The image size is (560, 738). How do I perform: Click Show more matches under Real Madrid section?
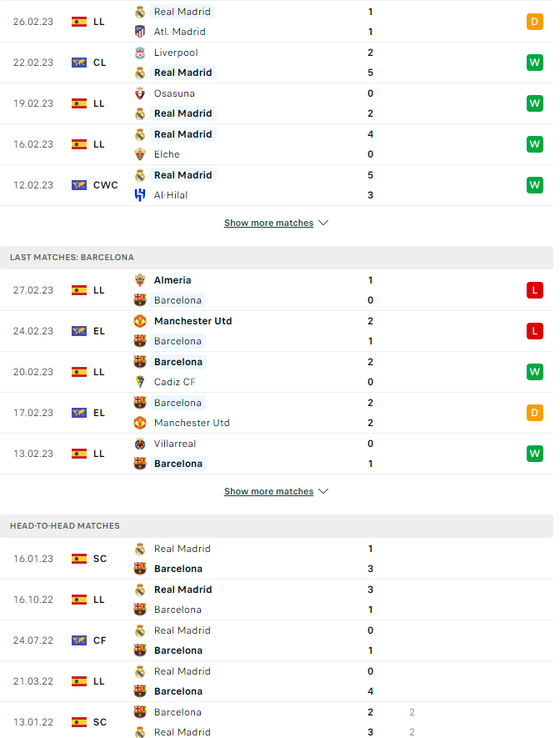[x=268, y=223]
